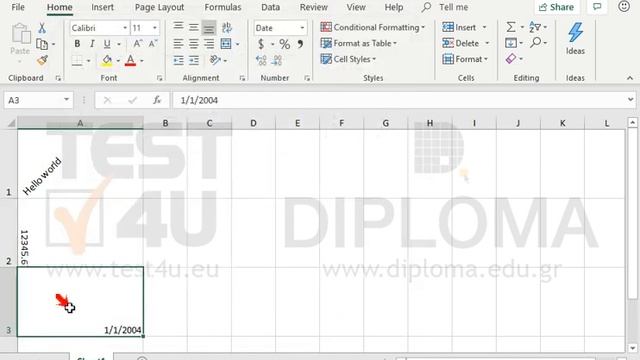Apply Borders to the cell
This screenshot has height=360, width=640.
pos(77,60)
